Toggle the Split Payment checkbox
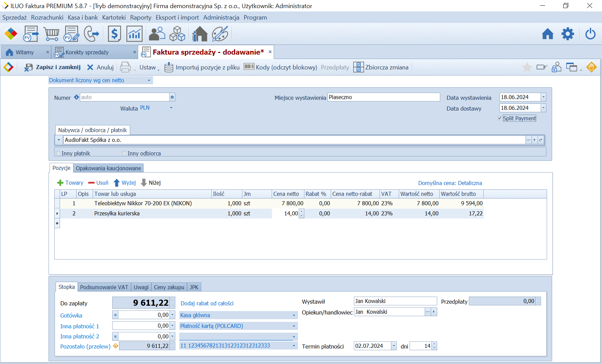The height and width of the screenshot is (364, 602). point(500,118)
